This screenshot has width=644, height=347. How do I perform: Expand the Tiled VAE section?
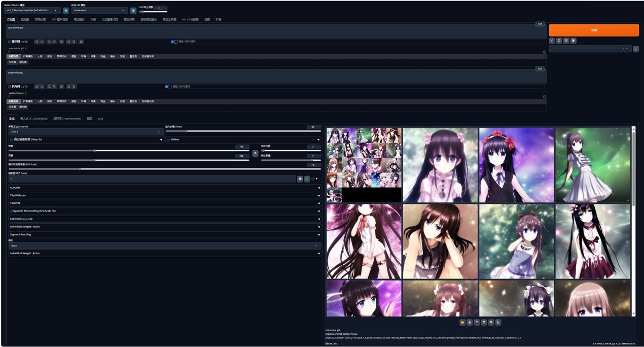coord(164,203)
